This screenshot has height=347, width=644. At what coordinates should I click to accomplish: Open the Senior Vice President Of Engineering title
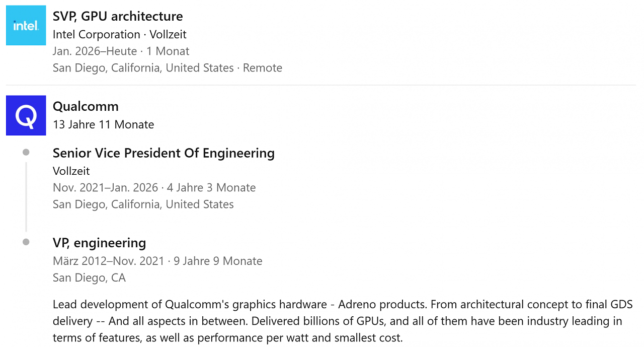(164, 153)
